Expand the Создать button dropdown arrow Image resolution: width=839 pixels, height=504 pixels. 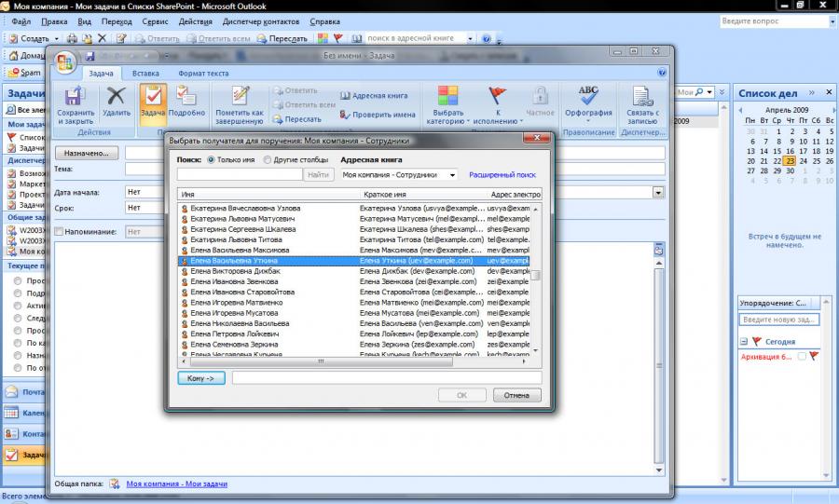pyautogui.click(x=57, y=38)
